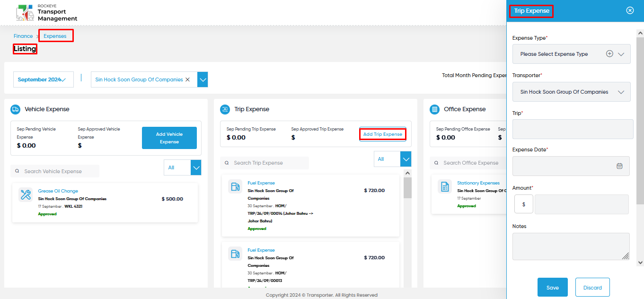Image resolution: width=644 pixels, height=299 pixels.
Task: Click fuel pump icon of trip HOM/TRP/24/09/00013
Action: pyautogui.click(x=235, y=254)
